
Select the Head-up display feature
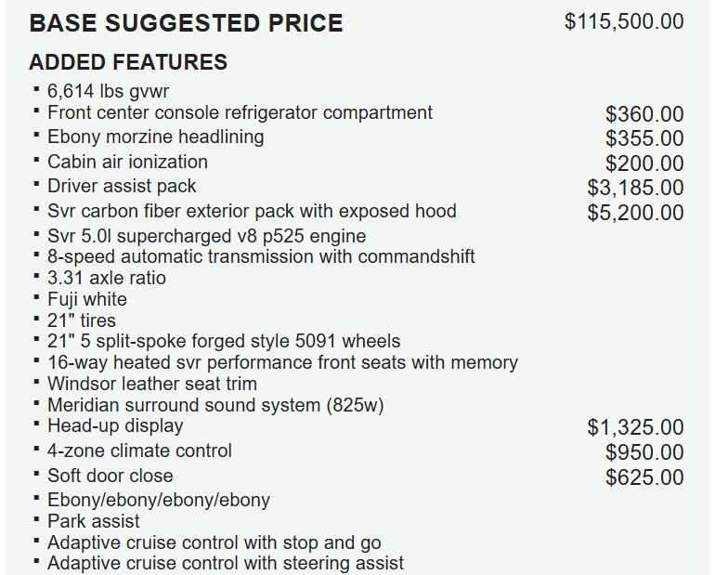115,426
